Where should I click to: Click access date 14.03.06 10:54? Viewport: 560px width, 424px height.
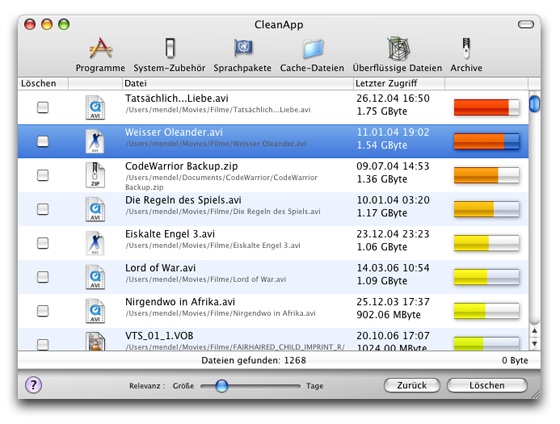(x=393, y=268)
